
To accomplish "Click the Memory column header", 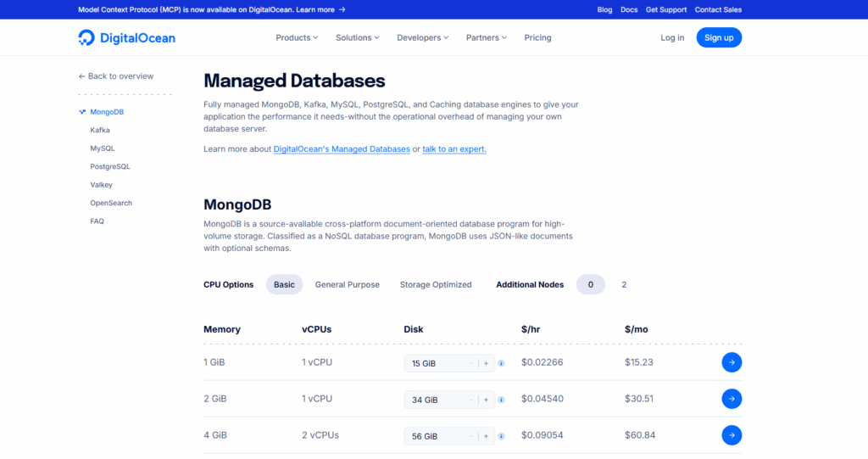I will pyautogui.click(x=222, y=329).
